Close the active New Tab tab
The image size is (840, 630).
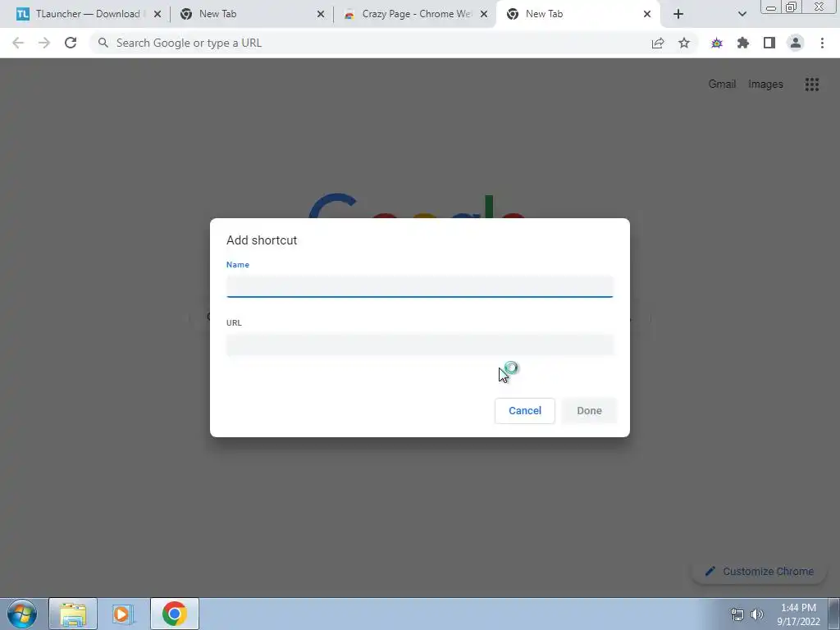point(647,14)
